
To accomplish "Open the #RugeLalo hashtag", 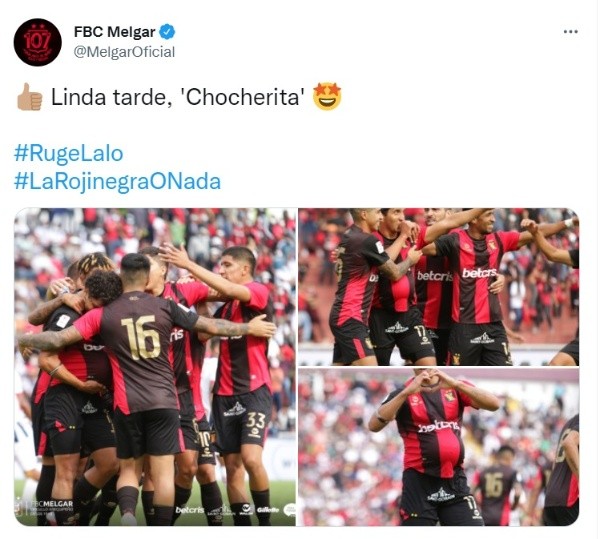I will tap(68, 153).
